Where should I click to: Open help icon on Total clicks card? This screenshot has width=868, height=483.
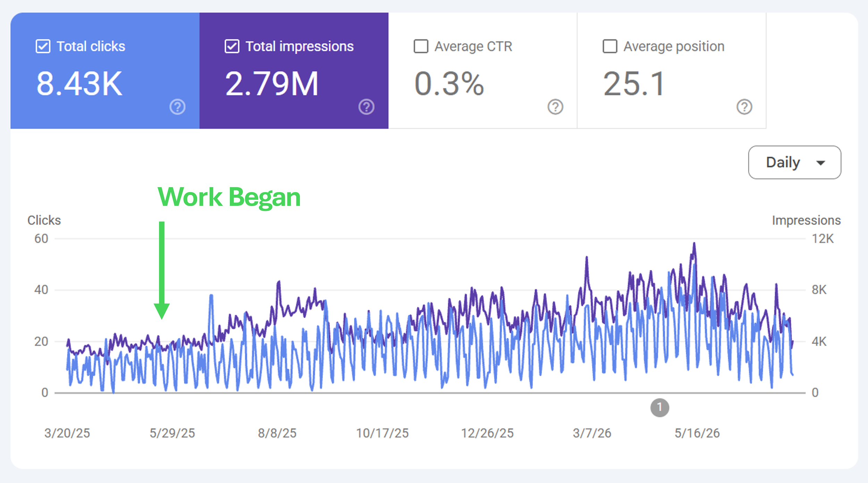[177, 107]
